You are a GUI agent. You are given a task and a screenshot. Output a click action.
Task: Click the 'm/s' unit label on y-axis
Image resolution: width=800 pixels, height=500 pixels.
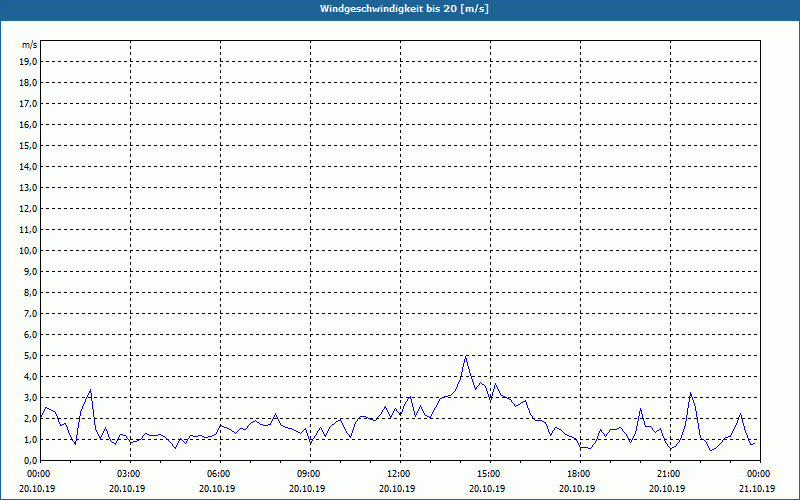[30, 45]
